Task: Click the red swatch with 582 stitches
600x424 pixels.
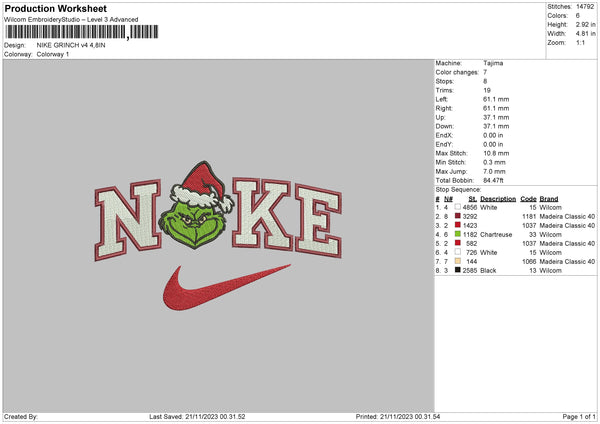Action: (458, 243)
